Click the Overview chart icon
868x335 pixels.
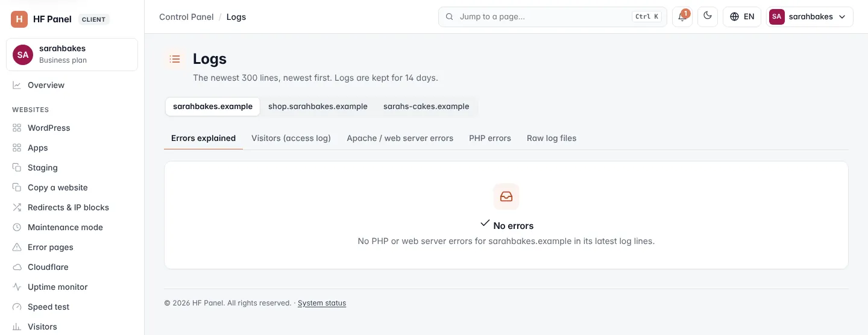pos(17,85)
